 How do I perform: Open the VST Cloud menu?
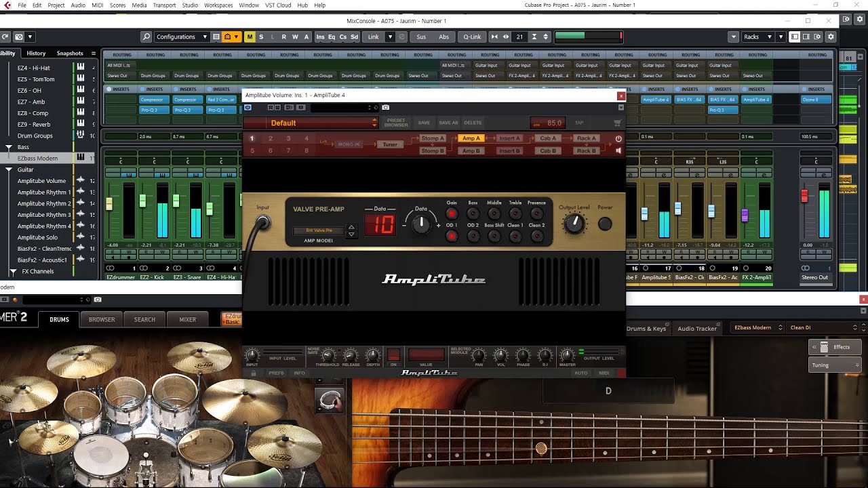pos(278,5)
